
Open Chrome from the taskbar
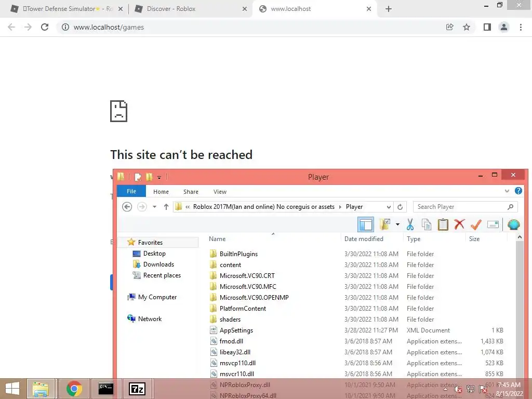(74, 389)
